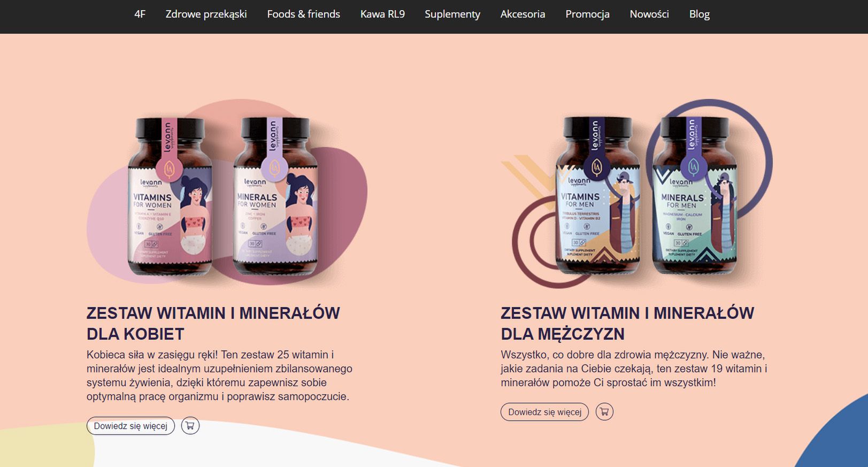Click the women's set description text
Image resolution: width=868 pixels, height=467 pixels.
click(x=219, y=376)
